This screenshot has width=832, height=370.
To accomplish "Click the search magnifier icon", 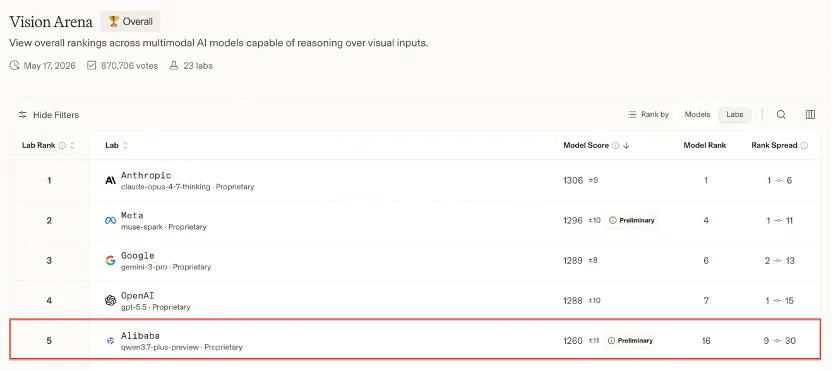I will (x=781, y=115).
